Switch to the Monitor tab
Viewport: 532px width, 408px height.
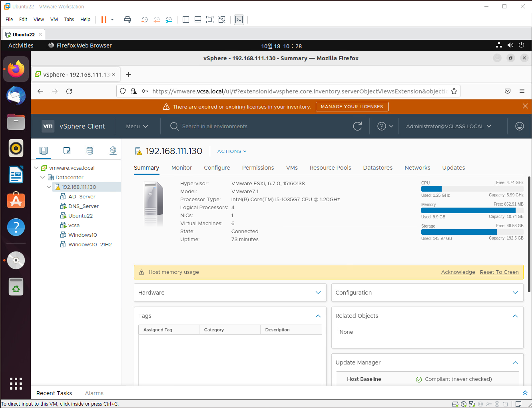181,168
